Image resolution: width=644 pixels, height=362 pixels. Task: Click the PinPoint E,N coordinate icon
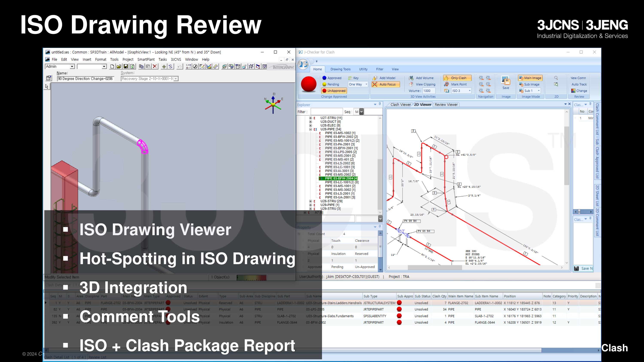[x=188, y=67]
